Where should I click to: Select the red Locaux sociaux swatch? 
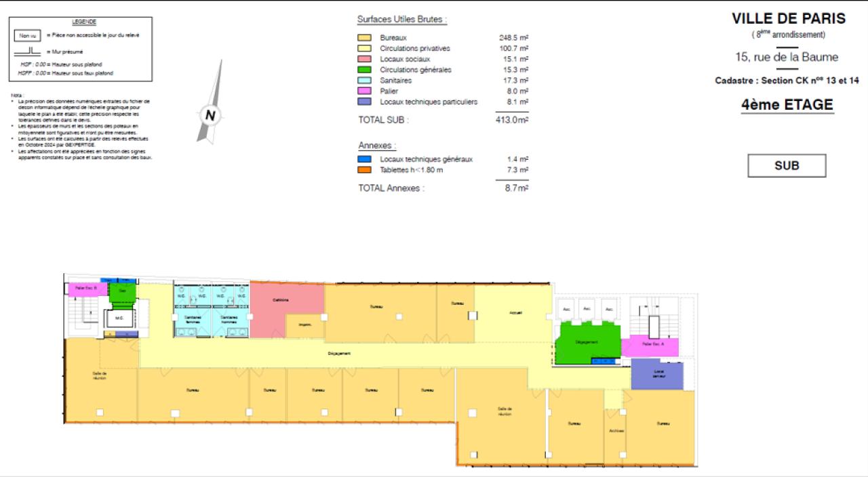pyautogui.click(x=364, y=59)
